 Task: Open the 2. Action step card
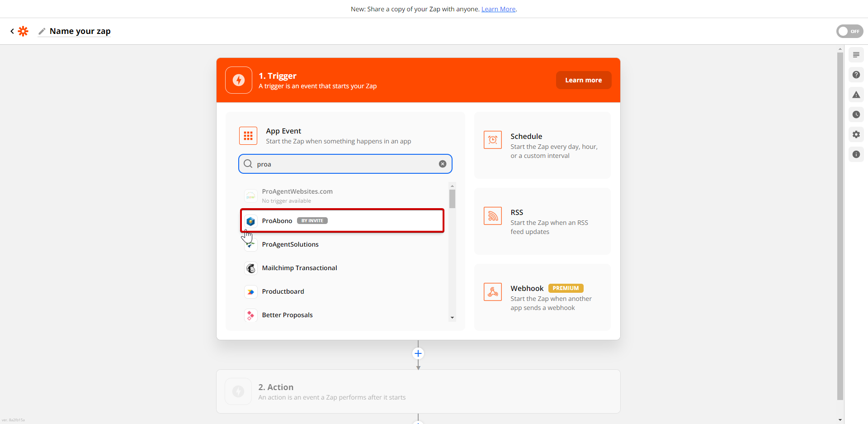pos(418,391)
